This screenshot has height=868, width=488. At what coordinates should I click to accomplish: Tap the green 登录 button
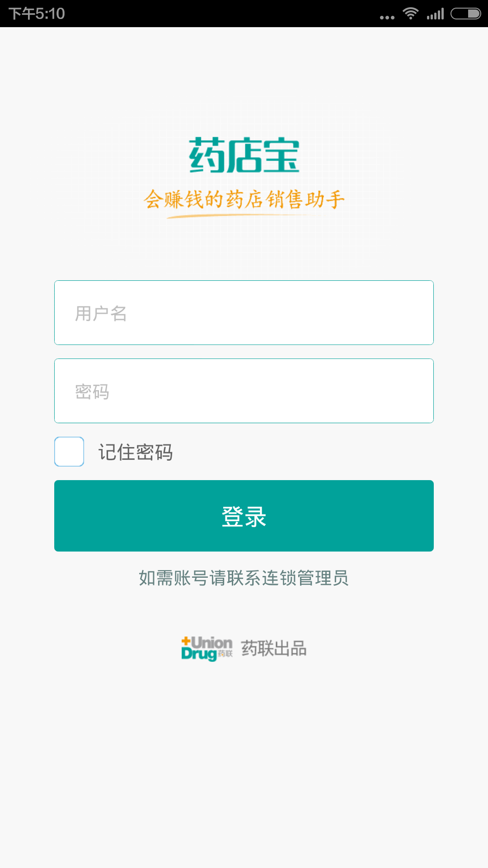pyautogui.click(x=244, y=516)
